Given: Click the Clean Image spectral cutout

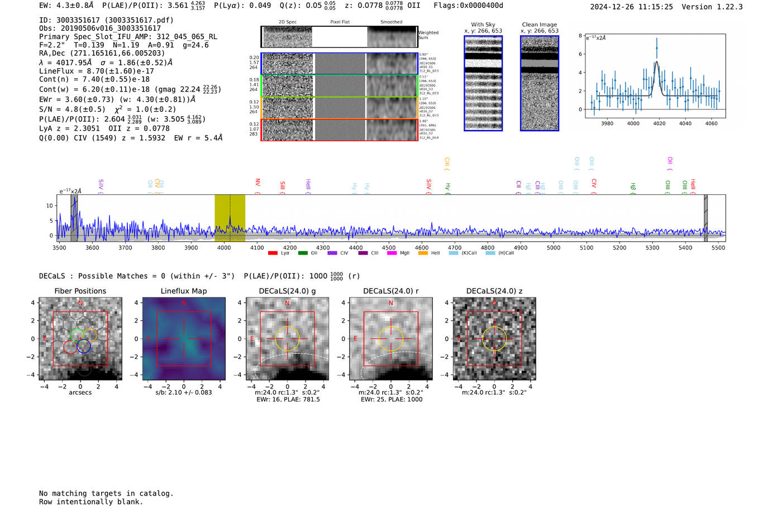Looking at the screenshot, I should [x=540, y=83].
